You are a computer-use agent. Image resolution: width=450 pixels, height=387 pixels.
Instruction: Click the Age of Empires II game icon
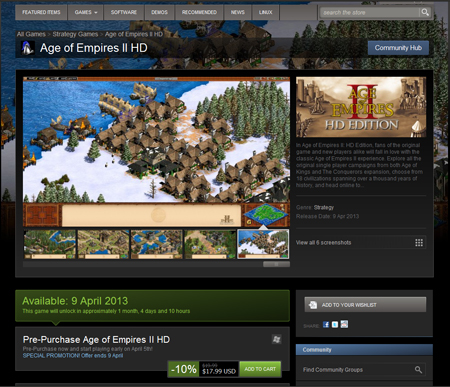pos(27,48)
